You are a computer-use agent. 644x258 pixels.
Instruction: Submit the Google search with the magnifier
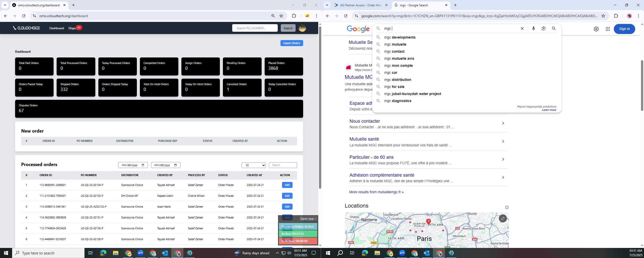click(554, 28)
